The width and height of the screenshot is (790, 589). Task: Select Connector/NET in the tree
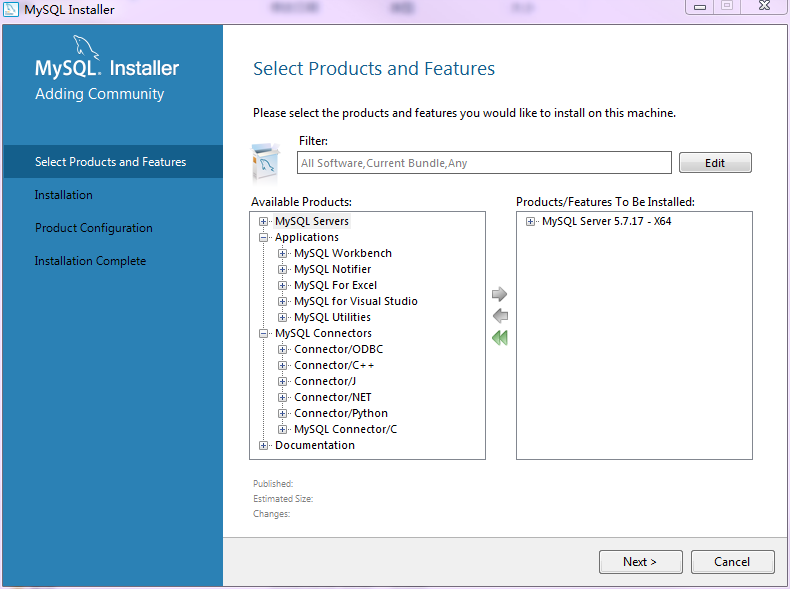333,398
